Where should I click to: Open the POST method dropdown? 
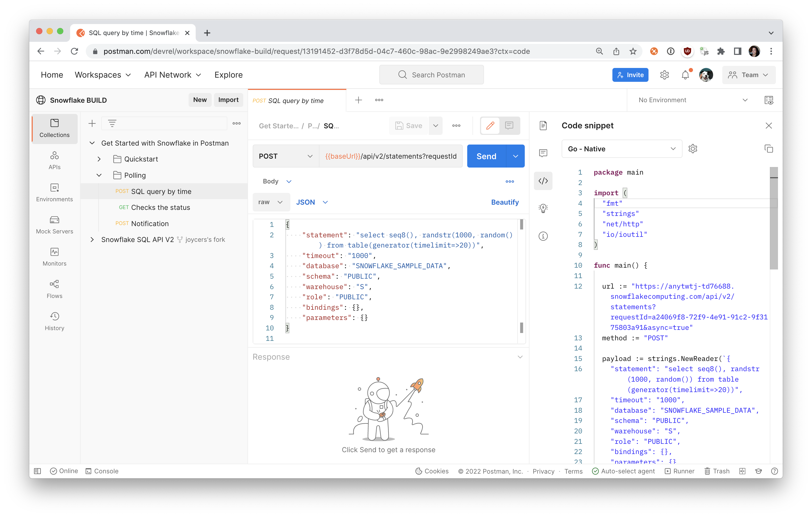(285, 156)
